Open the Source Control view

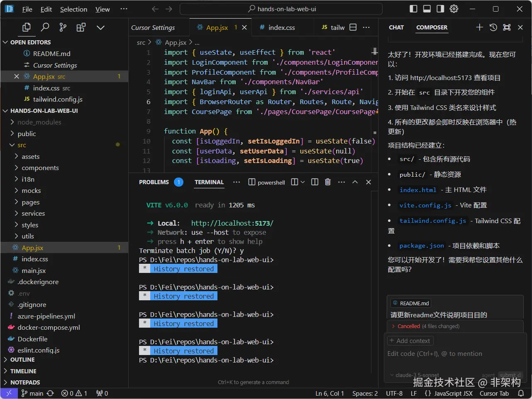pyautogui.click(x=63, y=27)
